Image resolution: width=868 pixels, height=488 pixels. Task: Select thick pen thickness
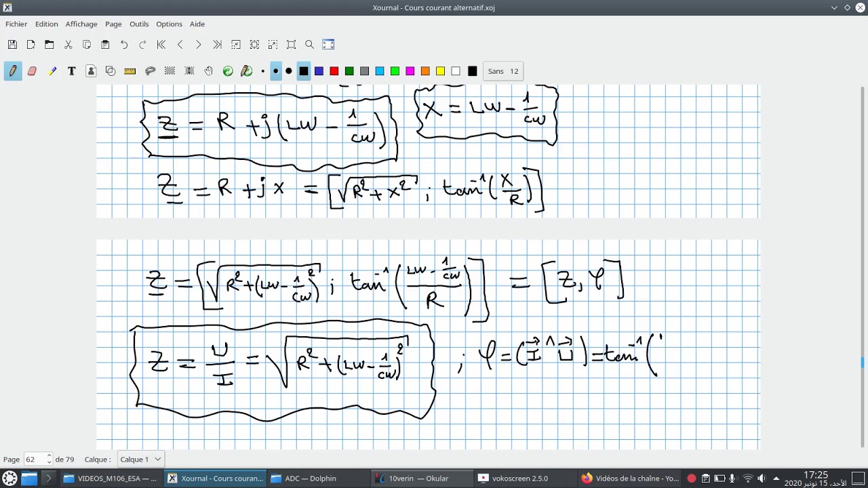(289, 71)
